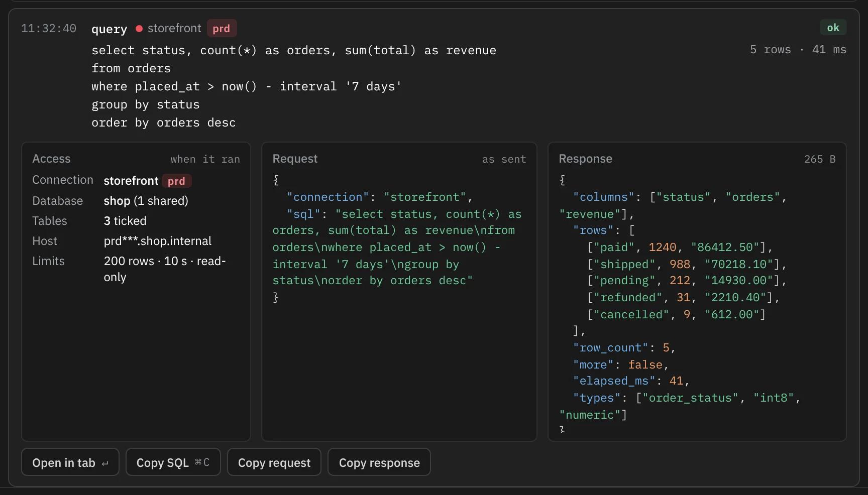Image resolution: width=868 pixels, height=495 pixels.
Task: Click the where placed_at SQL line
Action: tap(247, 86)
